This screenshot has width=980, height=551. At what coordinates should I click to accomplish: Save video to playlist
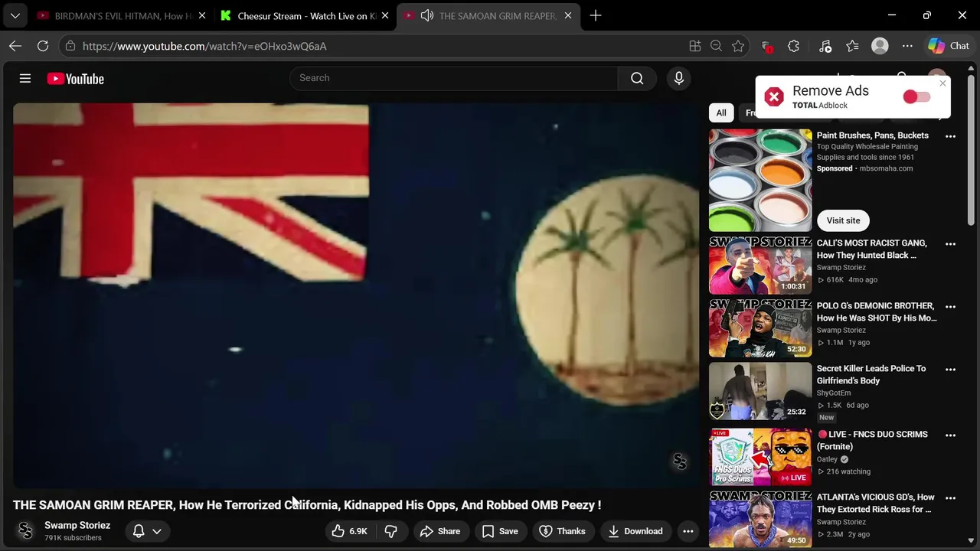tap(500, 531)
